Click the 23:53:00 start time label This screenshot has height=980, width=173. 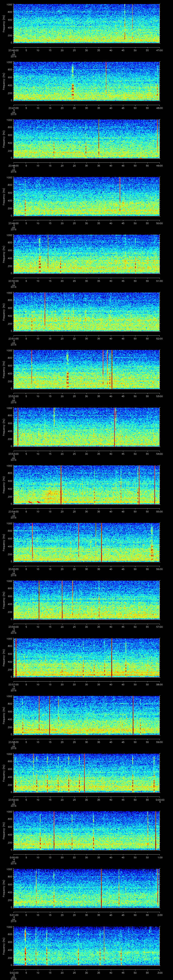click(x=14, y=454)
